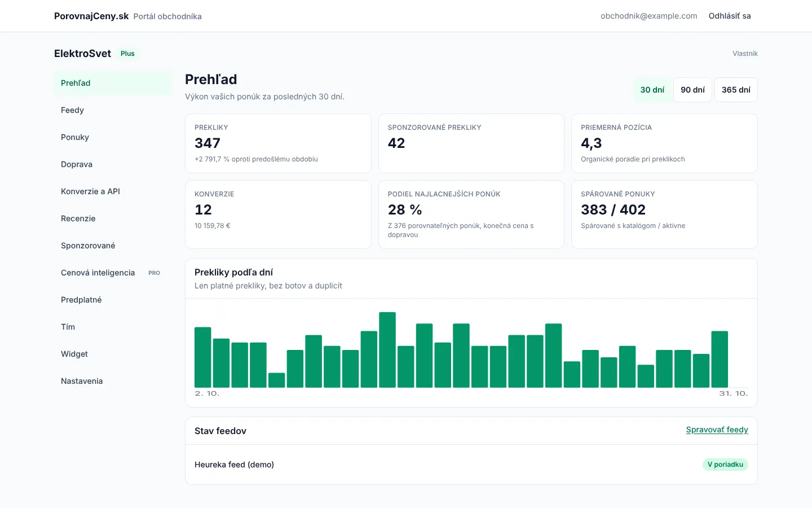Click the +2 791,7 % change text
Screen dimensions: 812x508
(256, 159)
